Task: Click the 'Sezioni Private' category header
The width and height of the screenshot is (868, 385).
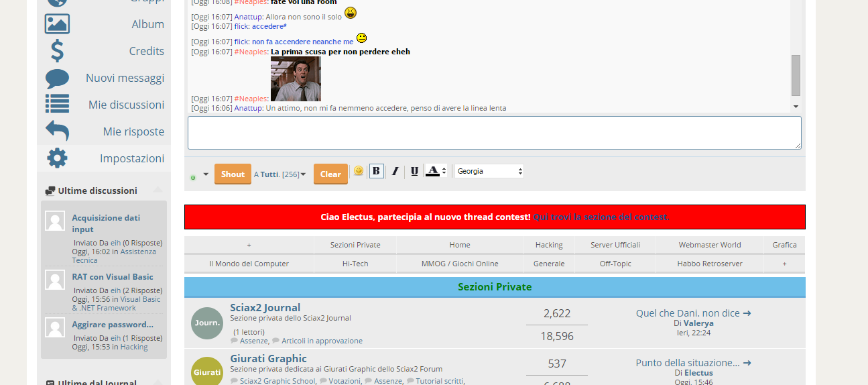Action: point(495,287)
